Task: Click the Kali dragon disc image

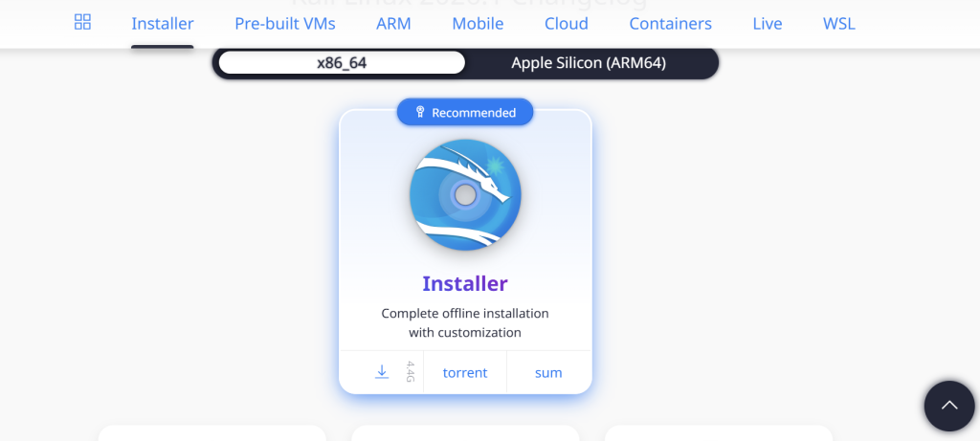Action: [x=465, y=195]
